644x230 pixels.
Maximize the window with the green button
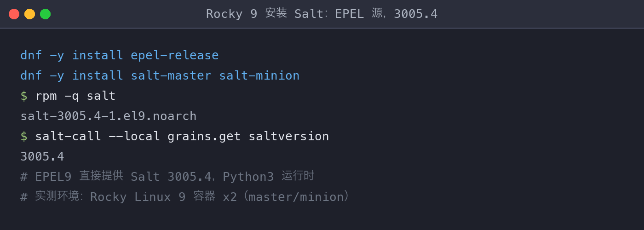45,14
